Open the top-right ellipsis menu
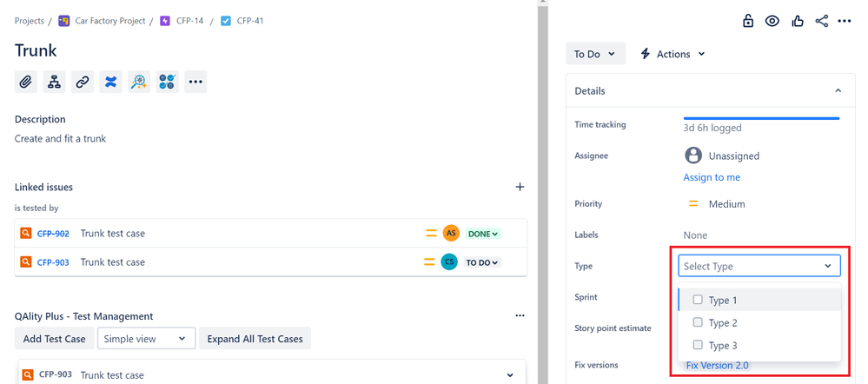This screenshot has width=868, height=384. (845, 21)
